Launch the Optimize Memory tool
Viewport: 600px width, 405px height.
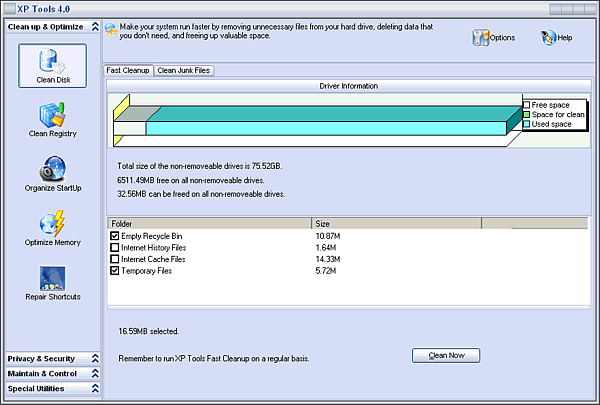click(52, 229)
